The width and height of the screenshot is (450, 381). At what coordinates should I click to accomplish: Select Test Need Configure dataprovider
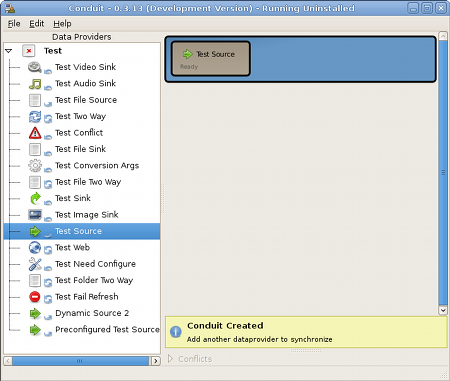tap(95, 264)
